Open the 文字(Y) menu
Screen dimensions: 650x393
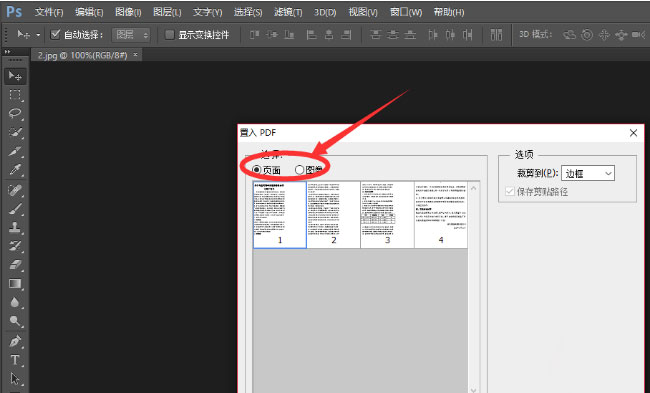coord(208,12)
